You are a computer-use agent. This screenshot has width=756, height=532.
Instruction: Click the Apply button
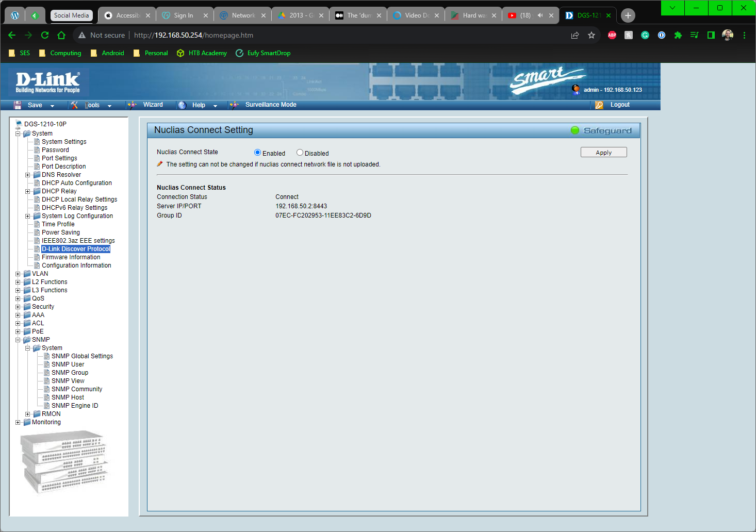pos(604,152)
